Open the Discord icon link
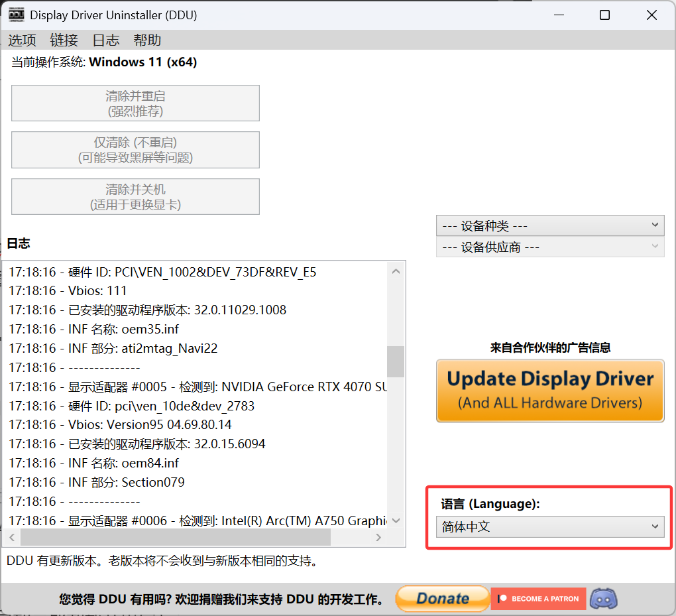 pyautogui.click(x=603, y=598)
